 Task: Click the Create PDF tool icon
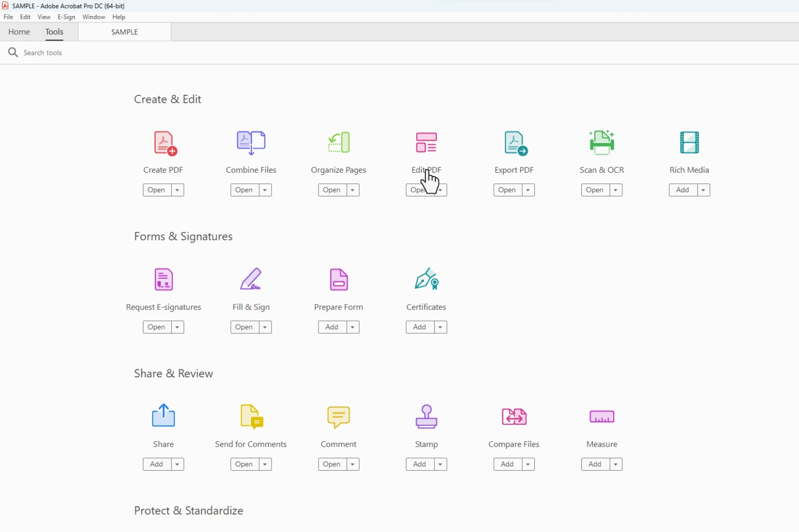(x=165, y=143)
